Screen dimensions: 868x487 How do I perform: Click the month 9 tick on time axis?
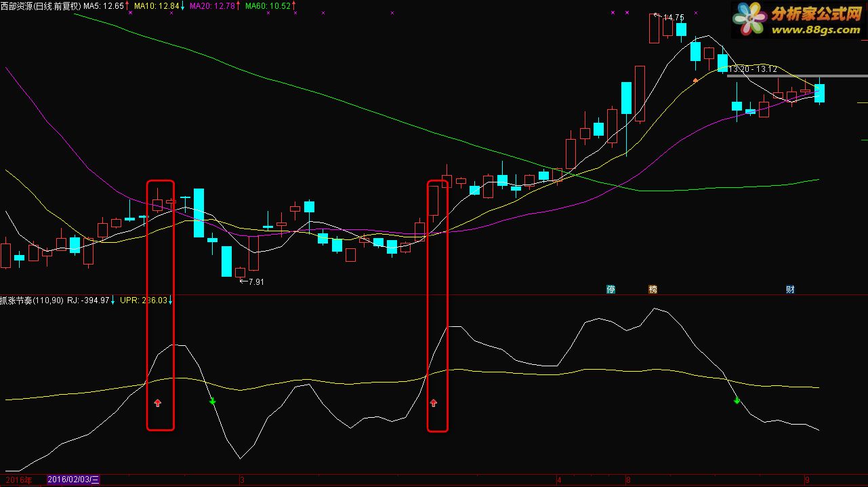click(807, 480)
